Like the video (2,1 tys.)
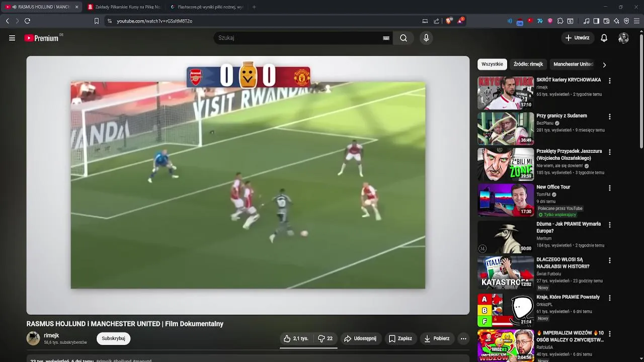Viewport: 644px width, 362px height. tap(296, 338)
